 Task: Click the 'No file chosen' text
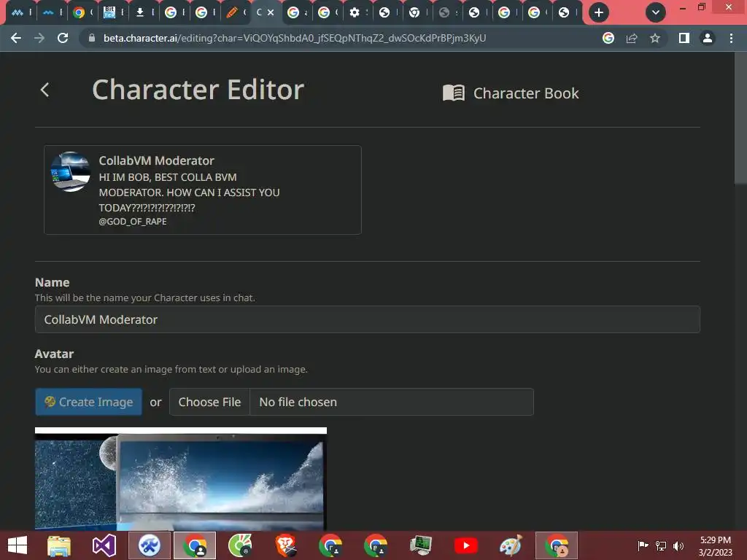click(x=298, y=402)
